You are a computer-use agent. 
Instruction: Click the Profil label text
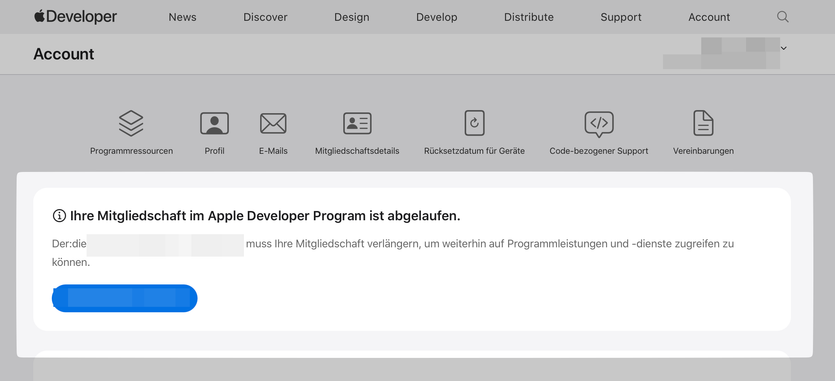[215, 151]
